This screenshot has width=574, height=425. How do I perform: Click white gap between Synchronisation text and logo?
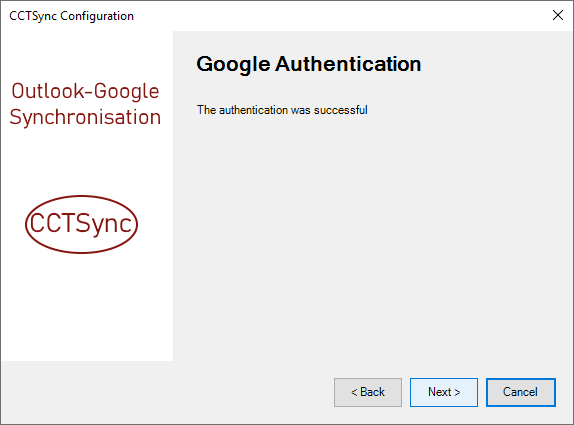[x=87, y=161]
